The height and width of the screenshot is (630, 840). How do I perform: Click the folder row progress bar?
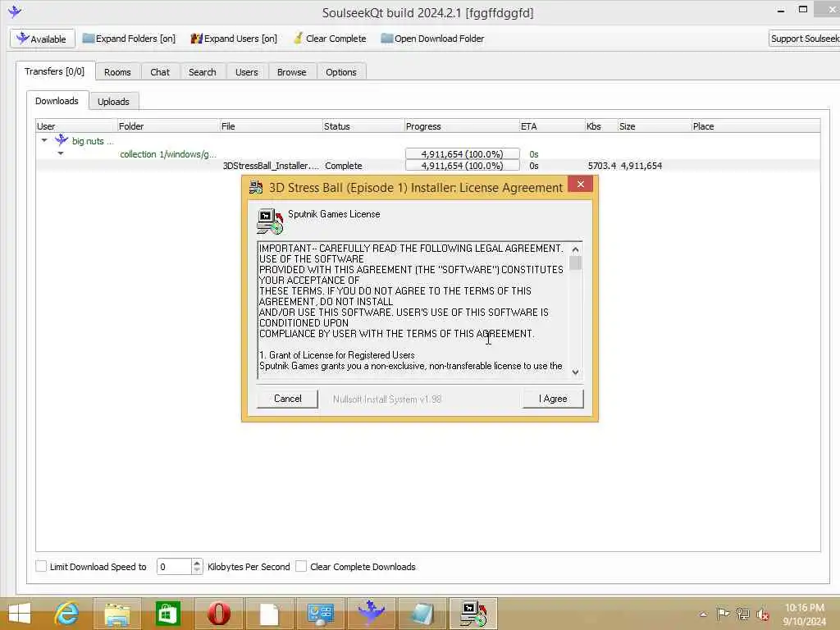coord(463,153)
